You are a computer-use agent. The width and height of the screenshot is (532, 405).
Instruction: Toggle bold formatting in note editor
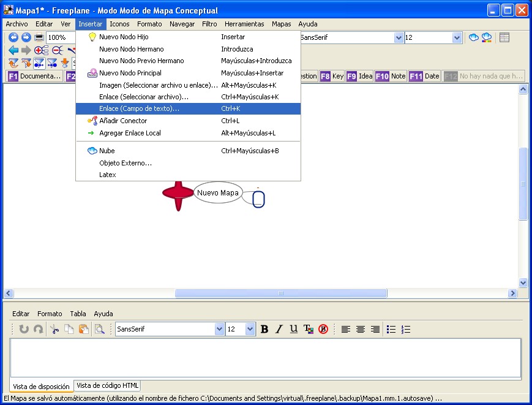[x=264, y=329]
